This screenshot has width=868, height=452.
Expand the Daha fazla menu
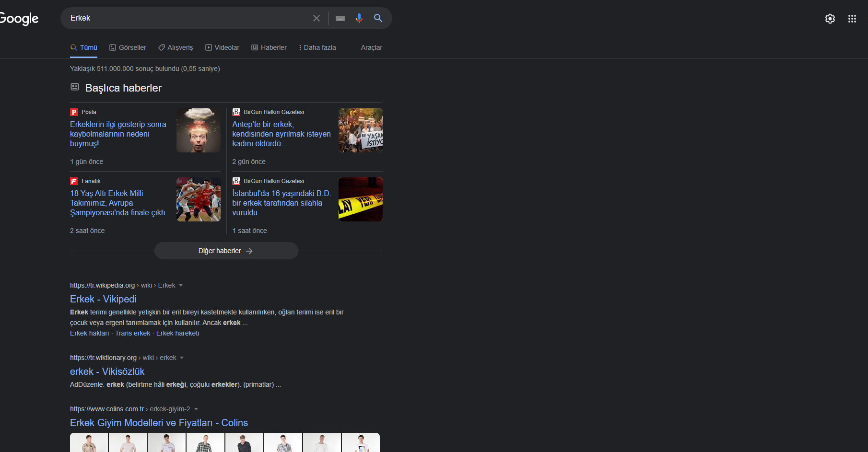(x=317, y=47)
